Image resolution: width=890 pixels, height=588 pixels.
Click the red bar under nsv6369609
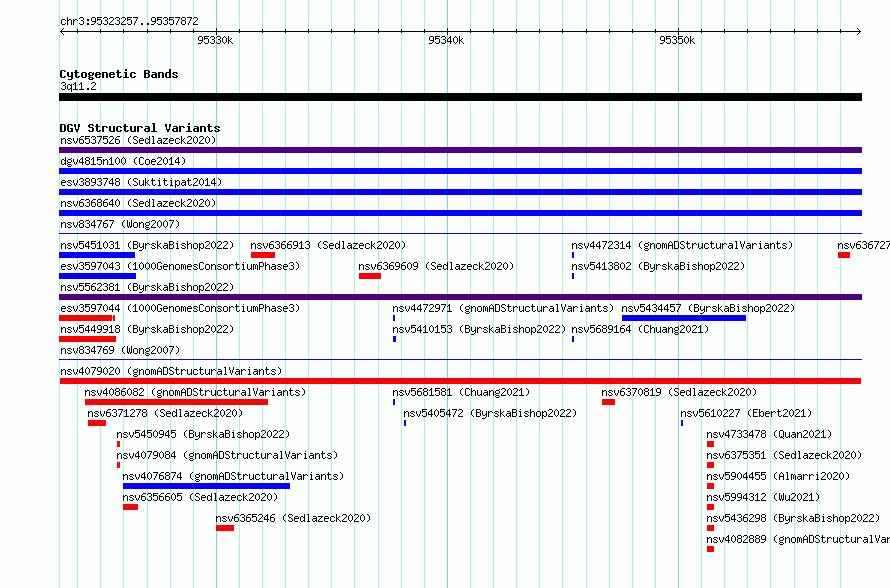(x=370, y=276)
